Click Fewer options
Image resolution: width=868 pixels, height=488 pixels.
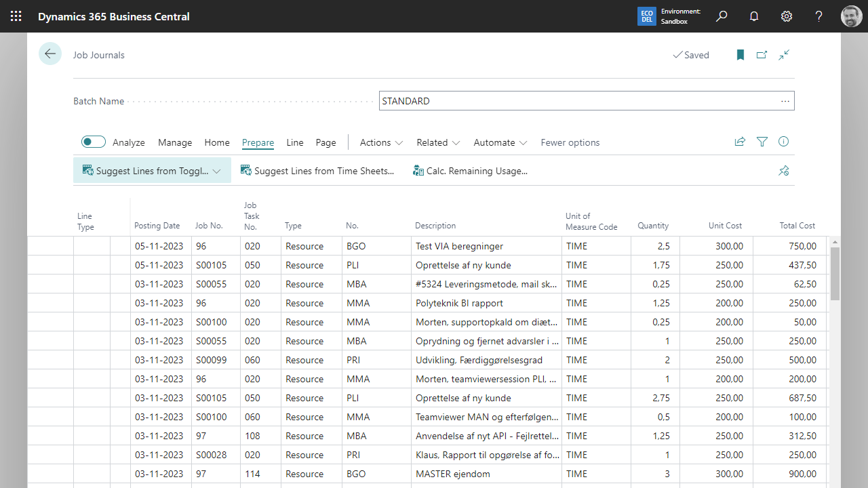click(x=570, y=142)
